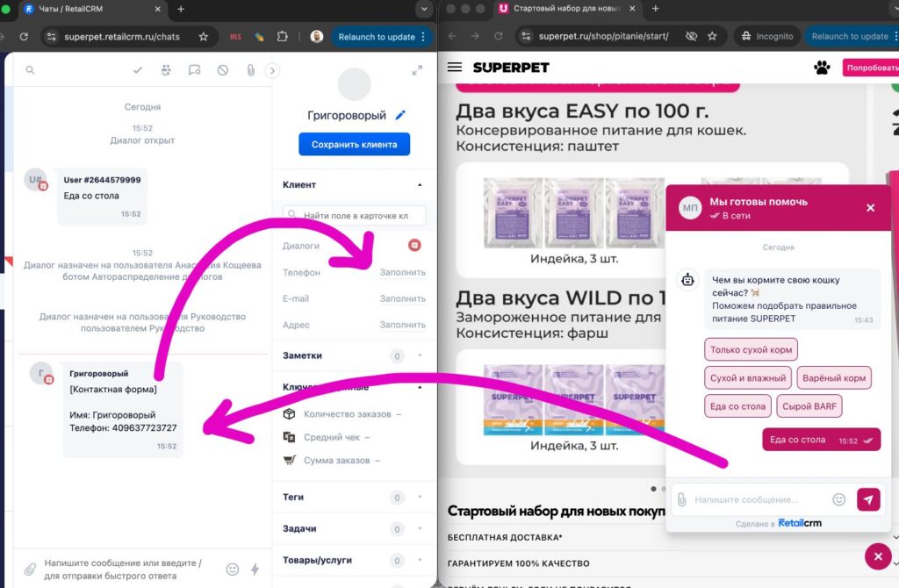Choose Сухой и влажный reply

click(x=748, y=377)
